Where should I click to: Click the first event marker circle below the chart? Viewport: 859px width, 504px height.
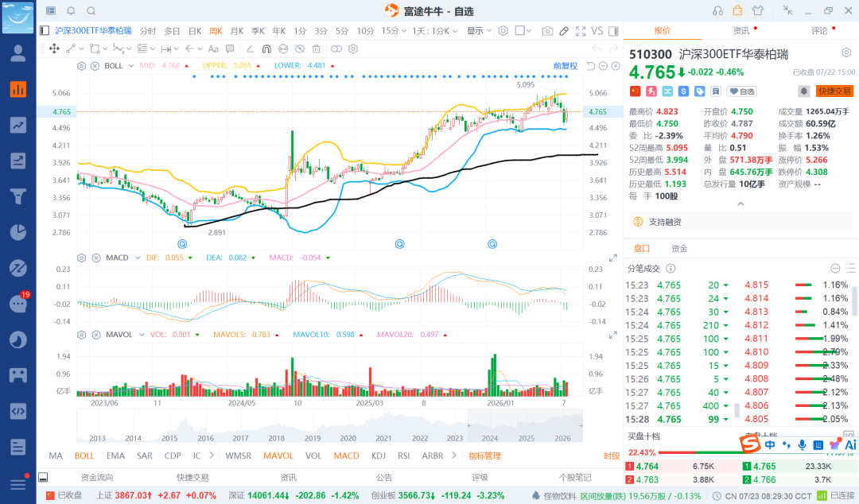tap(182, 244)
